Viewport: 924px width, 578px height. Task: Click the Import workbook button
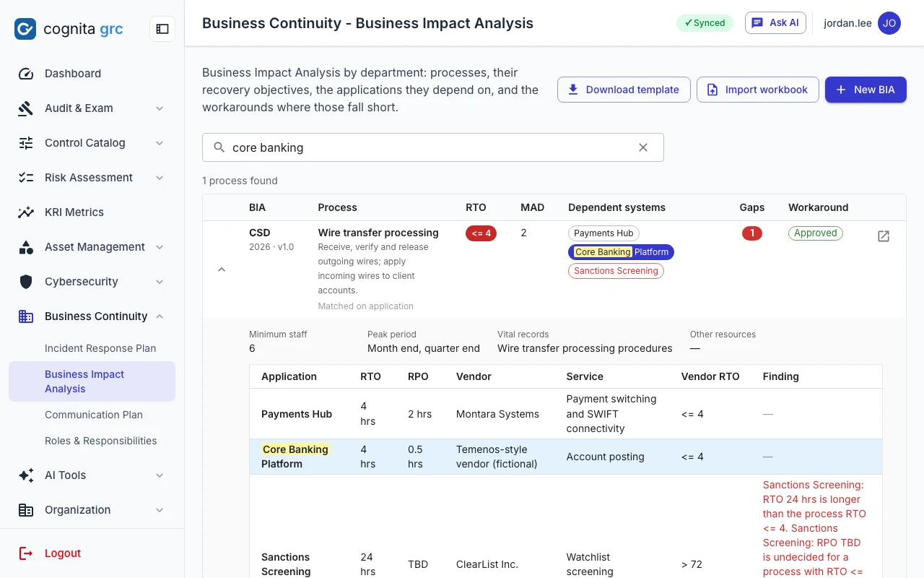[757, 90]
